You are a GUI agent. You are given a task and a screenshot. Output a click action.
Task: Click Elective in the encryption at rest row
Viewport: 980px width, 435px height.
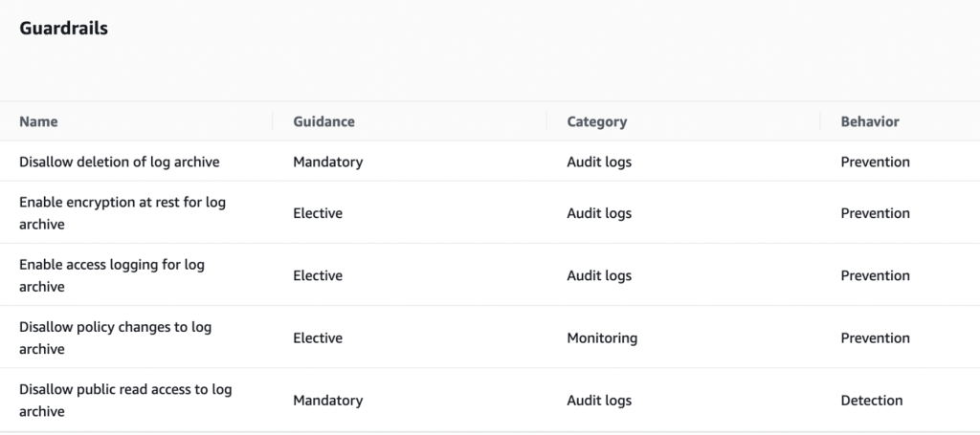pyautogui.click(x=318, y=213)
